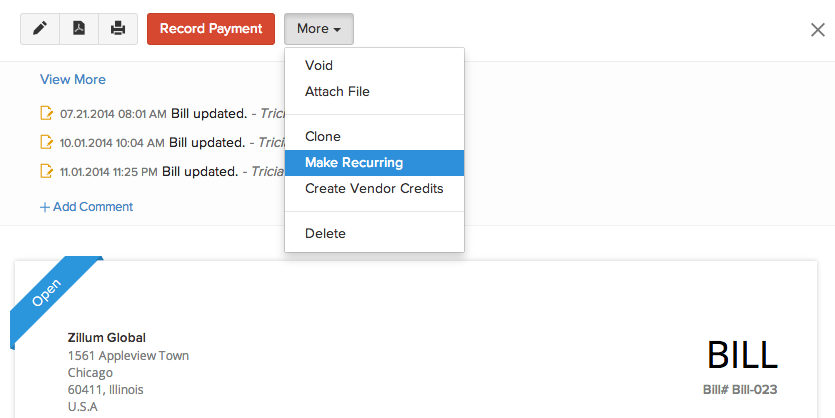Image resolution: width=835 pixels, height=418 pixels.
Task: Choose Delete from the More menu
Action: pos(374,233)
